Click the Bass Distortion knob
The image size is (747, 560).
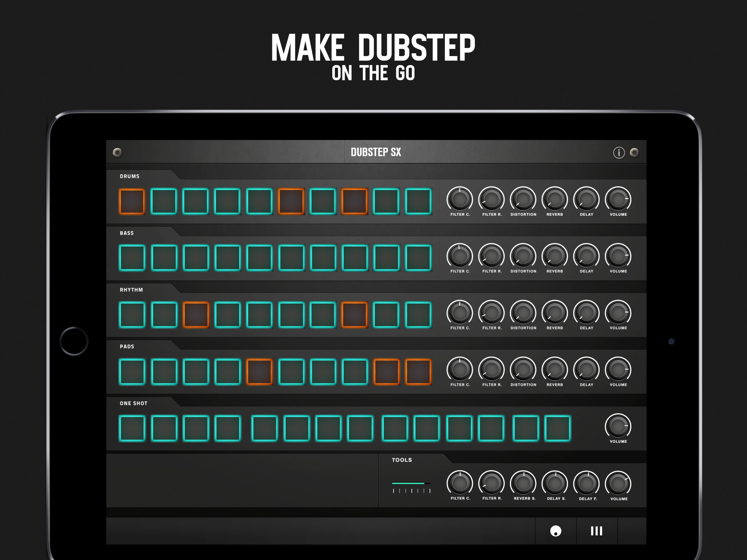(x=523, y=256)
